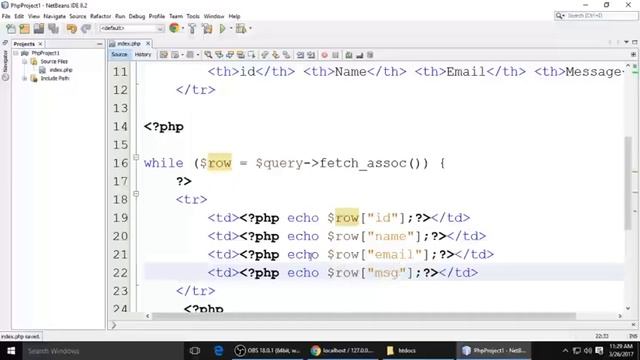
Task: Open the Debug Project dropdown arrow
Action: coord(250,29)
